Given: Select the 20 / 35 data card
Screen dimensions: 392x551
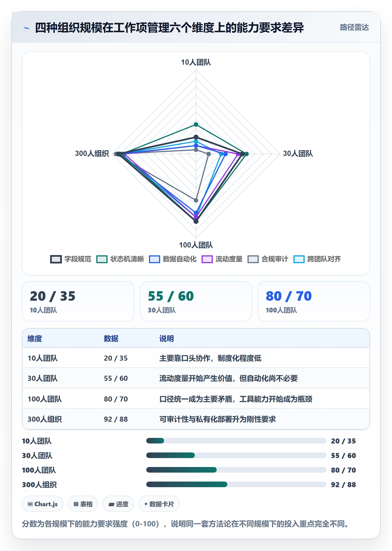Looking at the screenshot, I should click(x=78, y=301).
